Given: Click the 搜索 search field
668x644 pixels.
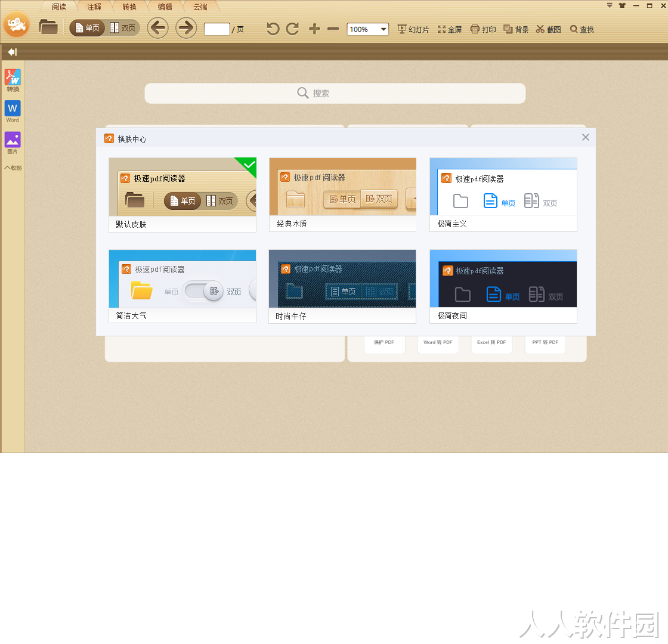Looking at the screenshot, I should 335,93.
